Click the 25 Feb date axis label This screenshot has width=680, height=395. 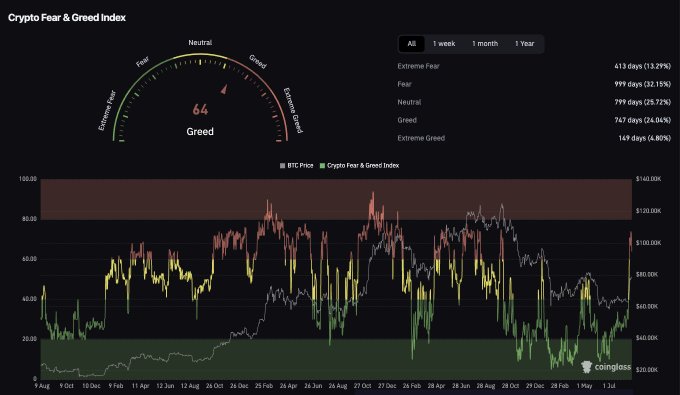(x=264, y=386)
